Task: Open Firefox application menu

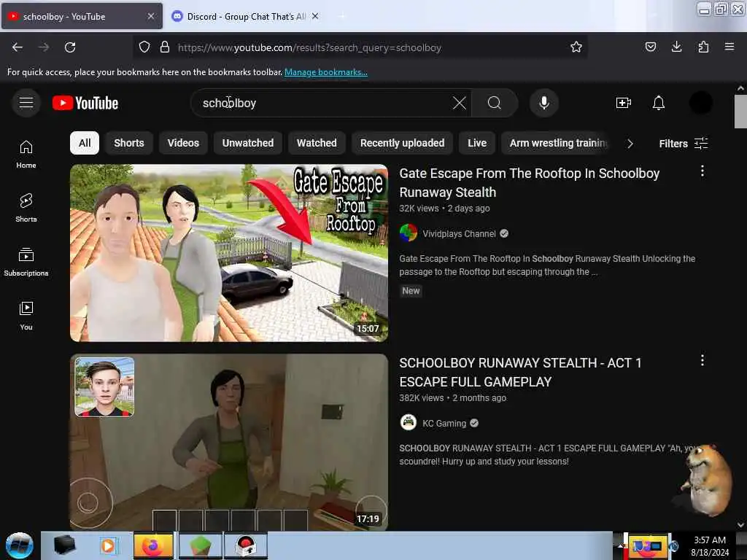Action: (729, 47)
